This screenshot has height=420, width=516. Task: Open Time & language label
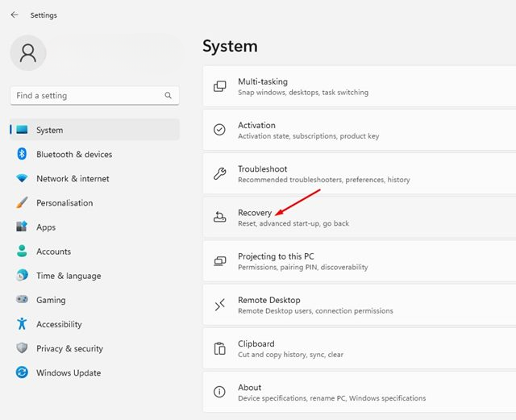69,276
